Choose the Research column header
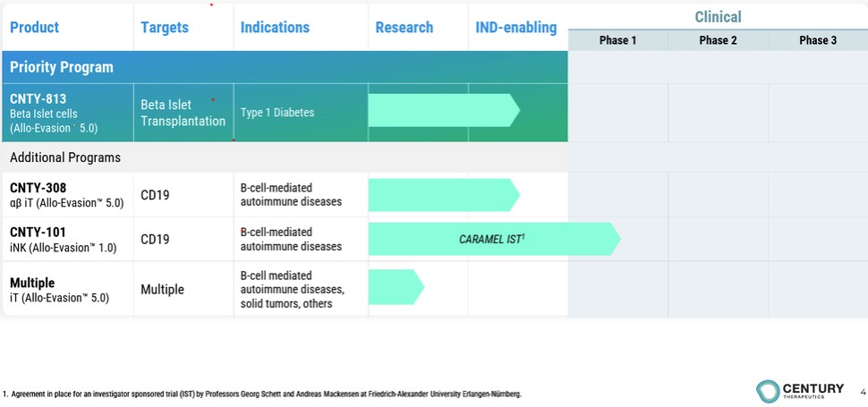This screenshot has width=868, height=407. (404, 28)
